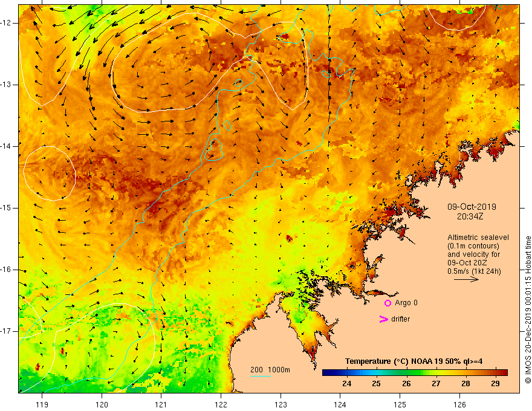
Task: Click the '(0.1m contours)' legend line
Action: tap(473, 246)
